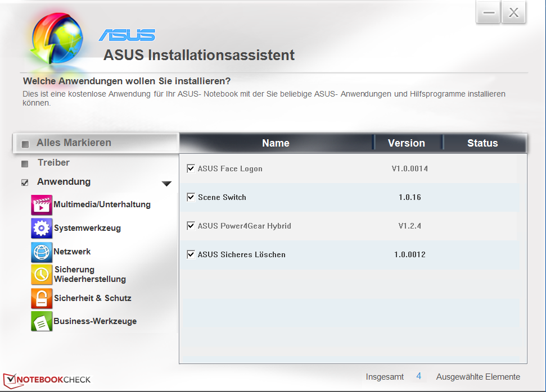Uncheck the Scene Switch checkbox
The image size is (546, 392).
(191, 197)
